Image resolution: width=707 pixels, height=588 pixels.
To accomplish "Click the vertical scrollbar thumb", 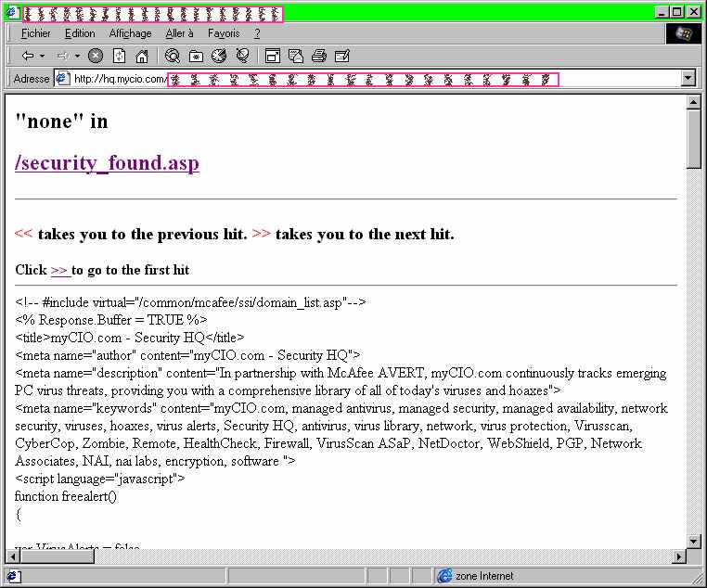I will pos(693,139).
